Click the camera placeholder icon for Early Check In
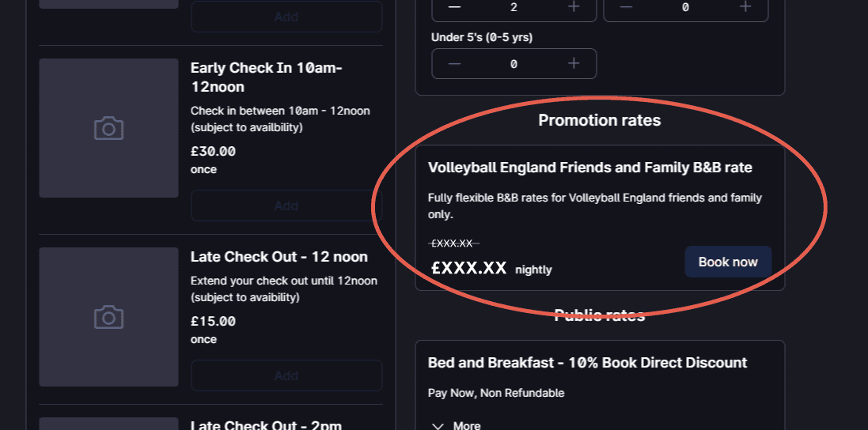Screen dimensions: 868x430 (108, 128)
